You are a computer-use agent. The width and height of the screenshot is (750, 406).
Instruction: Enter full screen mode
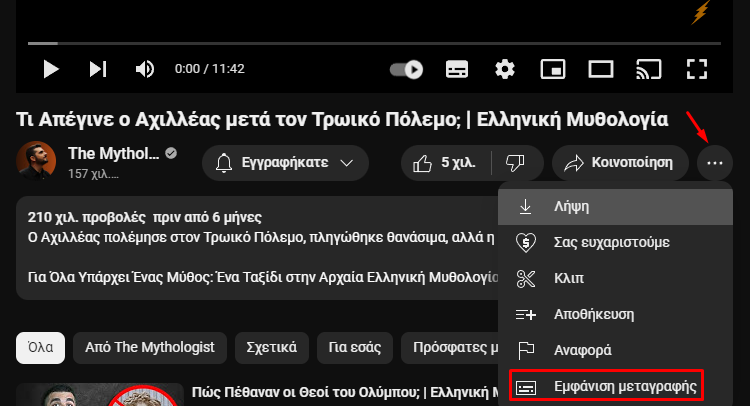point(696,69)
